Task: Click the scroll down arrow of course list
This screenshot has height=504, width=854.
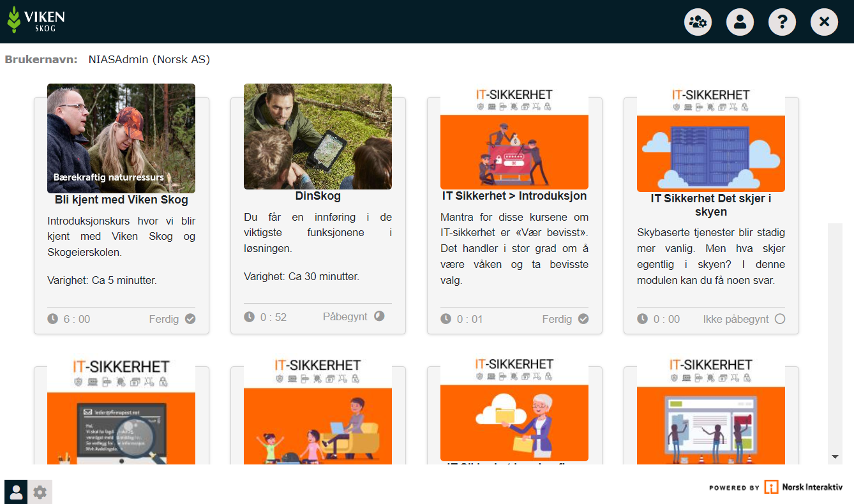Action: click(x=835, y=457)
